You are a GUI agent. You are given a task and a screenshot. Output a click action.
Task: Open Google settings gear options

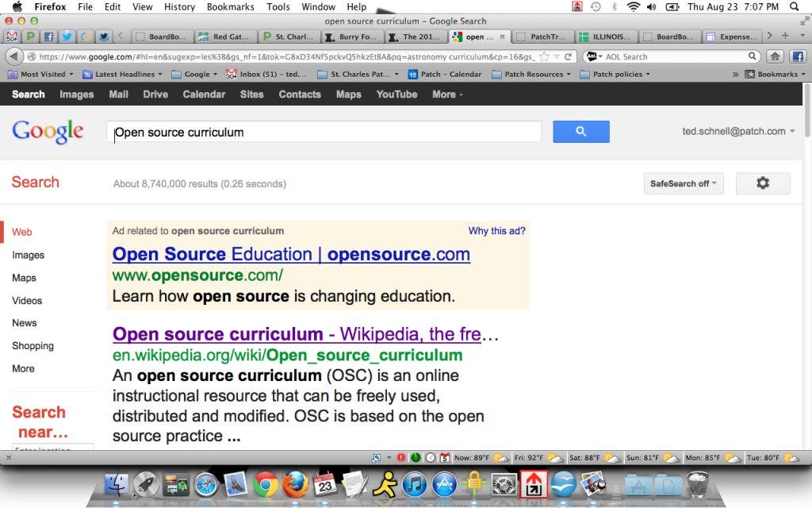pos(763,183)
